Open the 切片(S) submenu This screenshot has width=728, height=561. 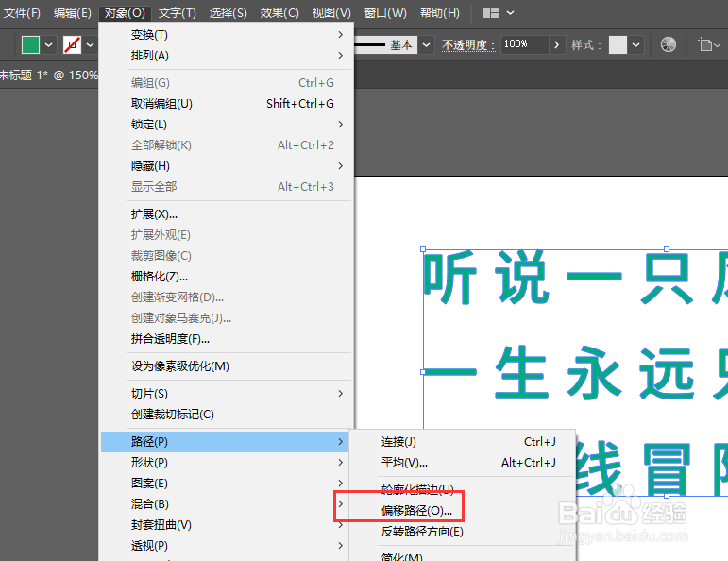pyautogui.click(x=226, y=394)
